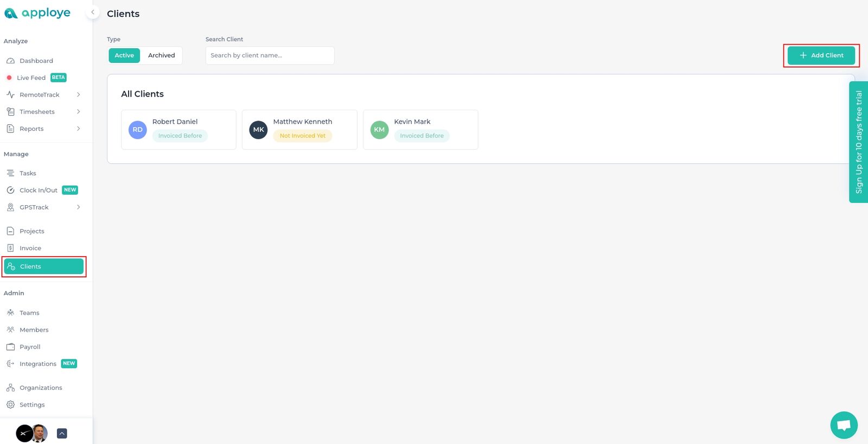Click the Members icon
868x444 pixels.
pyautogui.click(x=10, y=329)
